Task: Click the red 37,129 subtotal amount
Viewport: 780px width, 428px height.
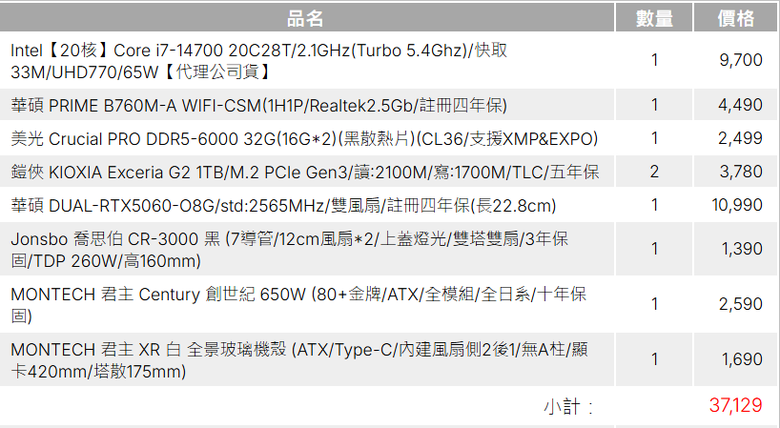Action: tap(736, 406)
